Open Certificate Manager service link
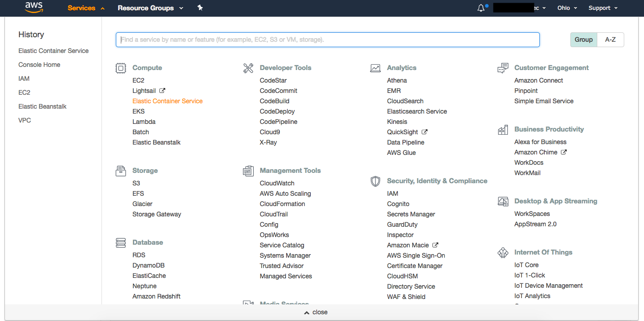Viewport: 644px width, 321px height. pyautogui.click(x=415, y=266)
